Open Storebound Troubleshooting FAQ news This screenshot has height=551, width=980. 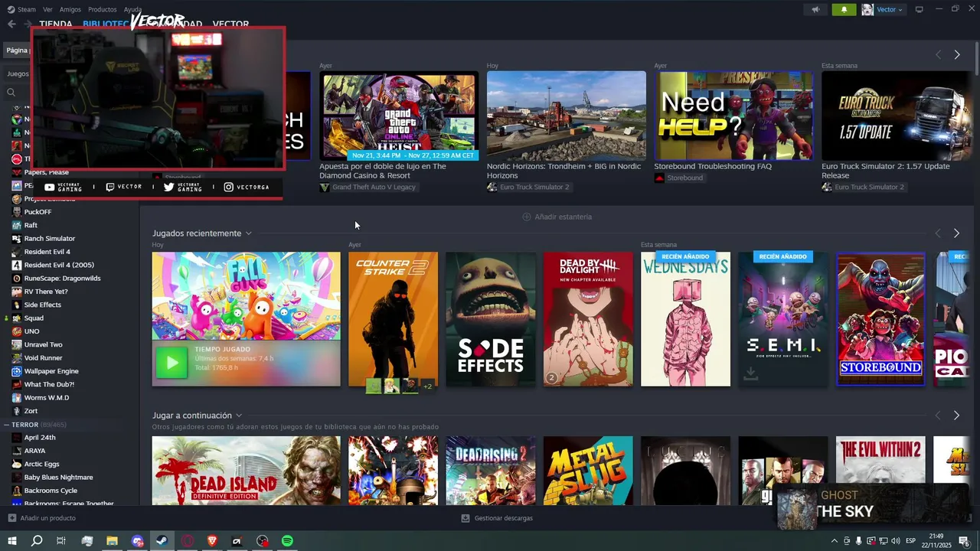733,116
